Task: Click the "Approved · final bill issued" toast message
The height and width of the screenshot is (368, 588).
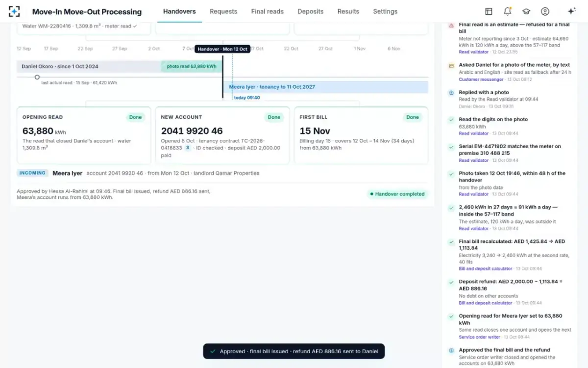Action: 294,351
